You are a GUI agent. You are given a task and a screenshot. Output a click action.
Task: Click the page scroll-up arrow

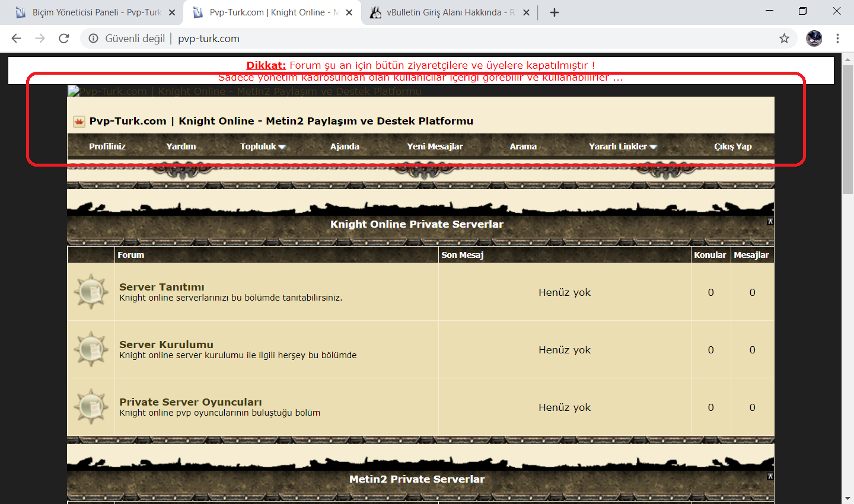(x=847, y=58)
